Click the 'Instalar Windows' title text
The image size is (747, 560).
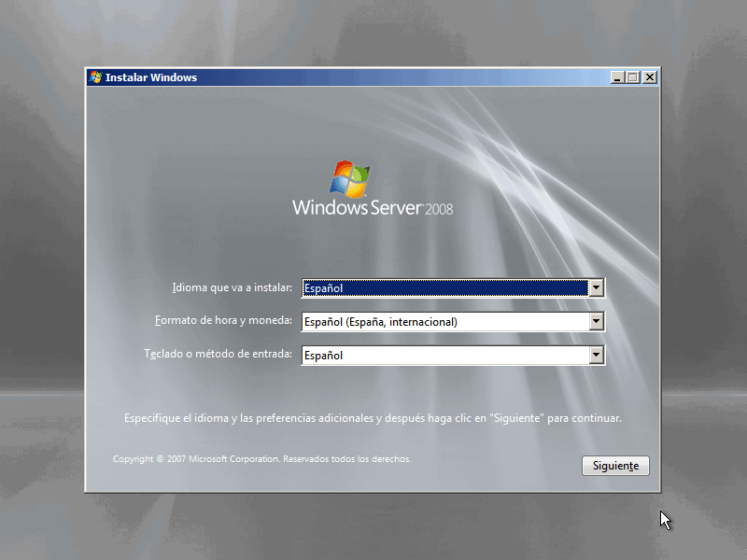151,77
